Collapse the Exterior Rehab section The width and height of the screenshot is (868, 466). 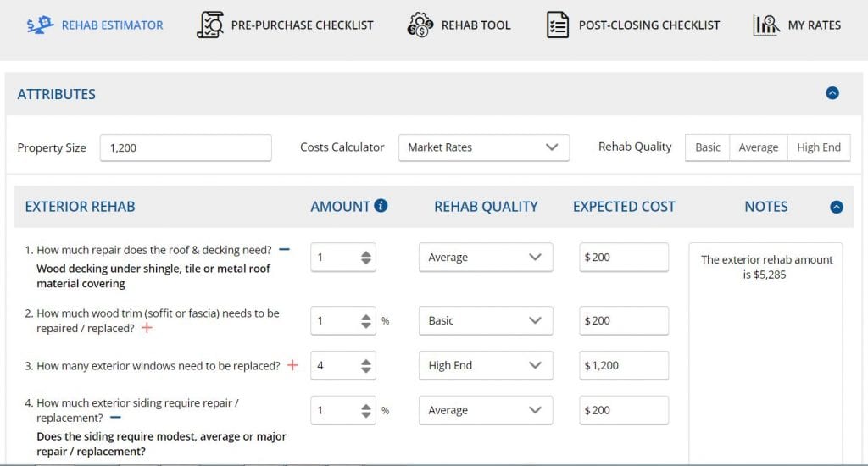point(837,207)
